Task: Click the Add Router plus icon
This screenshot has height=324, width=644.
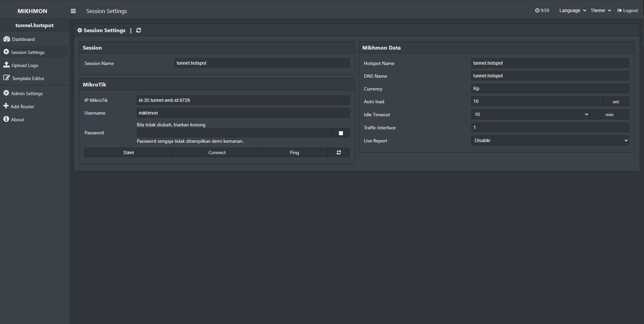Action: click(6, 106)
